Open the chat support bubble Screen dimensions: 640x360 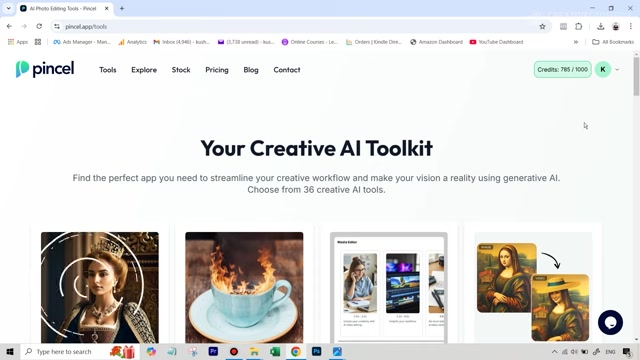[x=610, y=322]
